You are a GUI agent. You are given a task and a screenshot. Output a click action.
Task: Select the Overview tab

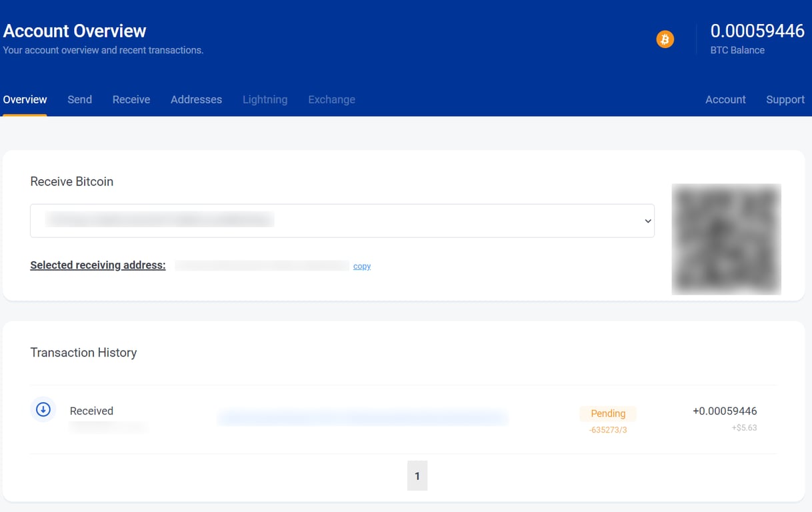pos(25,99)
